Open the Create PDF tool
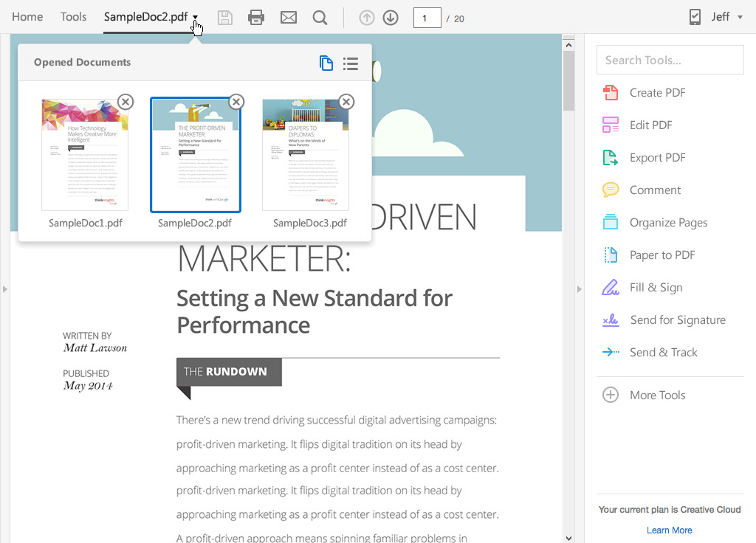756x543 pixels. point(656,93)
